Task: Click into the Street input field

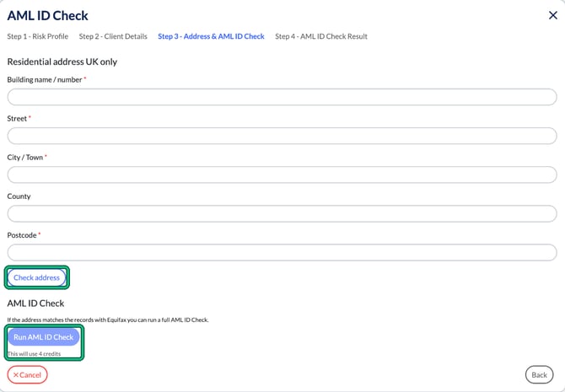Action: (x=282, y=136)
